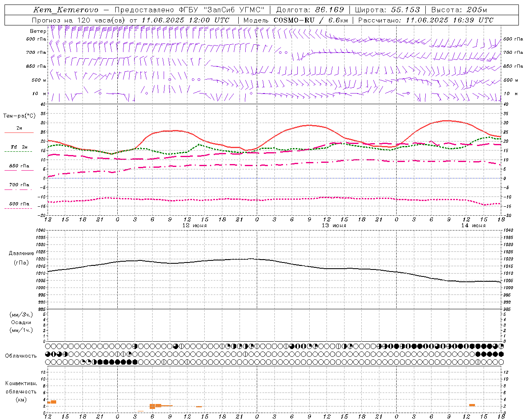
Task: Click the 14 июня date label
Action: (x=473, y=226)
